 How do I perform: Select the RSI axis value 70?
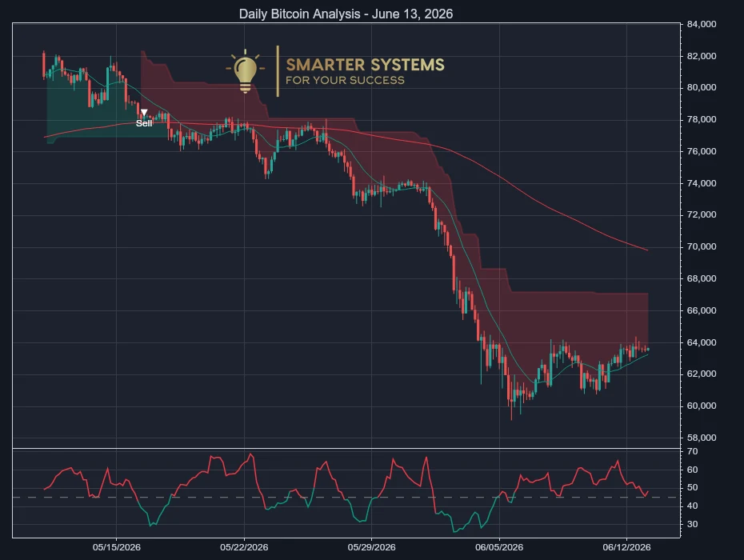coord(692,451)
